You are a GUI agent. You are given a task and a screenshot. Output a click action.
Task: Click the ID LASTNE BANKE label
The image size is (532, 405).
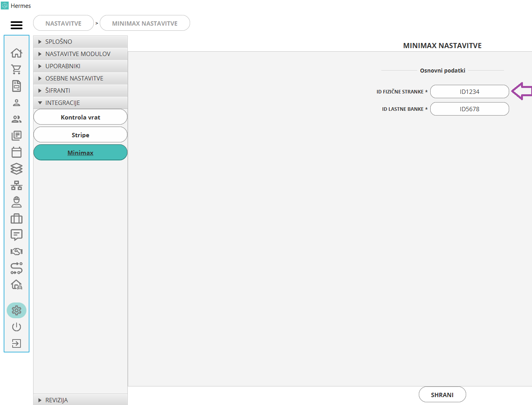pos(405,109)
